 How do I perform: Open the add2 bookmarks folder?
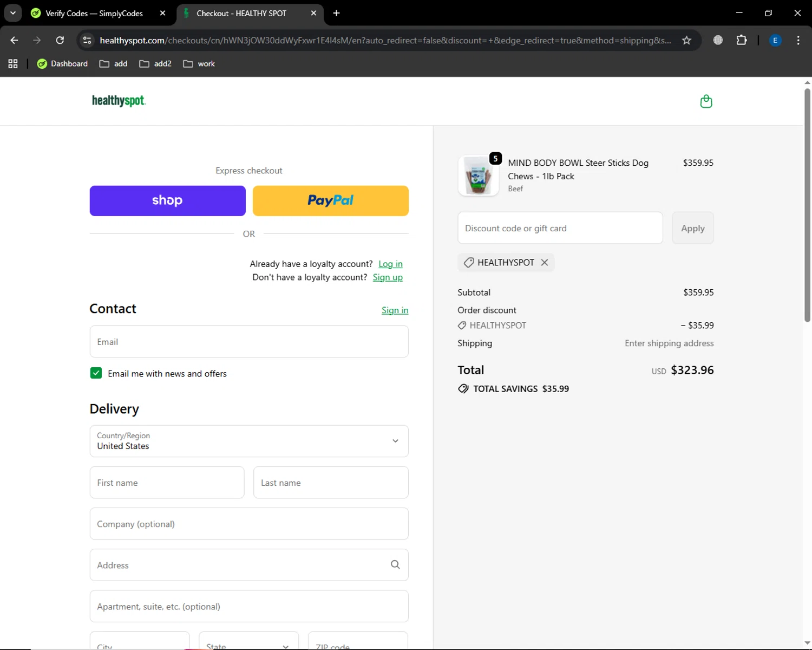(x=155, y=64)
